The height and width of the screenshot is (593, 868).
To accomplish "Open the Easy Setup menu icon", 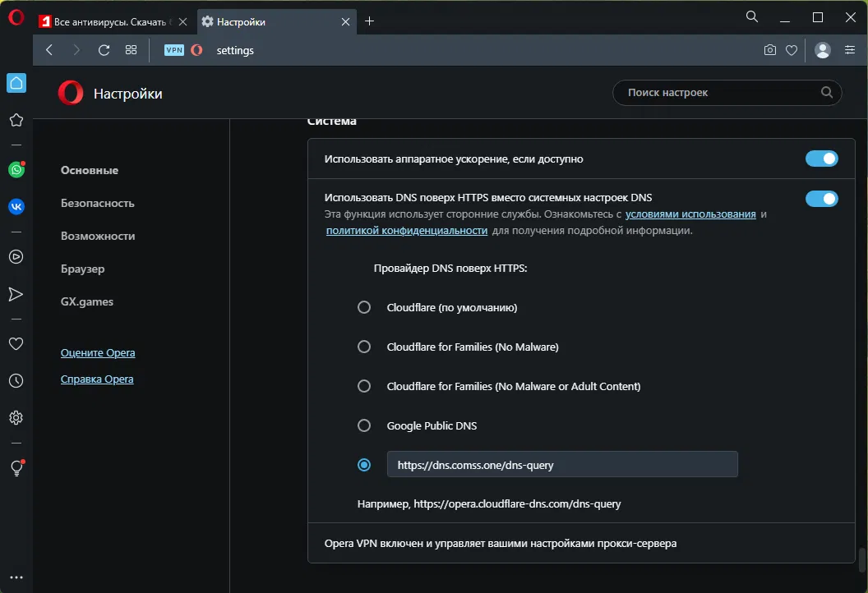I will click(850, 50).
